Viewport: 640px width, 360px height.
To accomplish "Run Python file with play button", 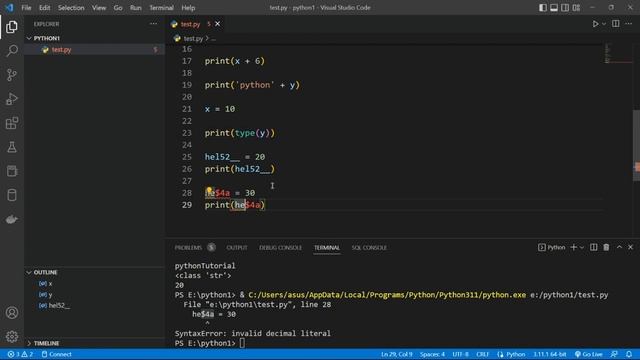I will tap(595, 24).
